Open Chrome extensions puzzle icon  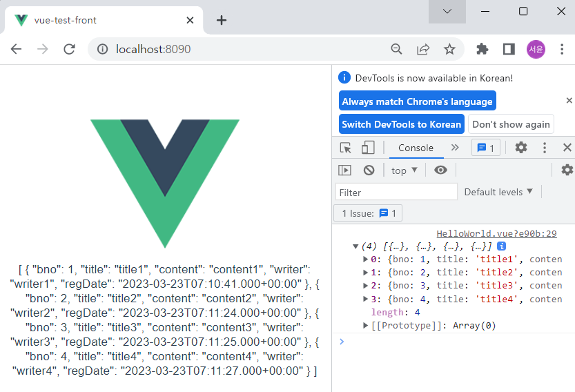(x=483, y=49)
